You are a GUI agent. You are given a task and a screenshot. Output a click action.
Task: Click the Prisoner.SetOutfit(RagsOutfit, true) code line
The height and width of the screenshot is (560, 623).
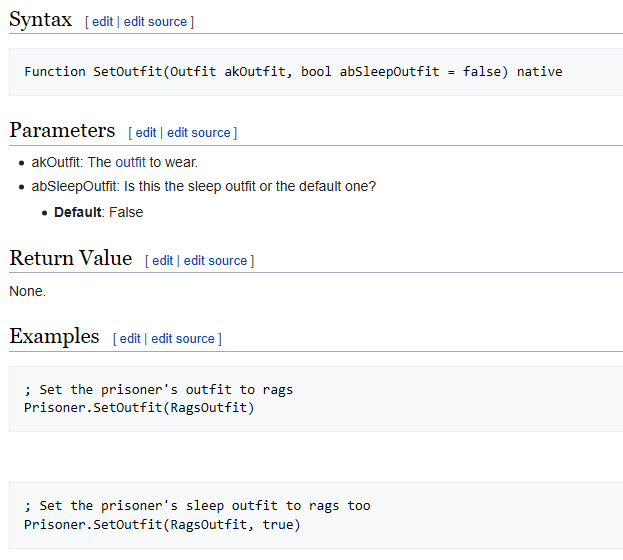(x=162, y=524)
